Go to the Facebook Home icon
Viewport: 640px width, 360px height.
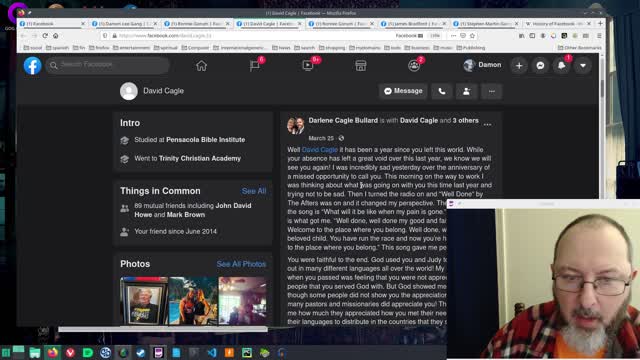coord(201,66)
